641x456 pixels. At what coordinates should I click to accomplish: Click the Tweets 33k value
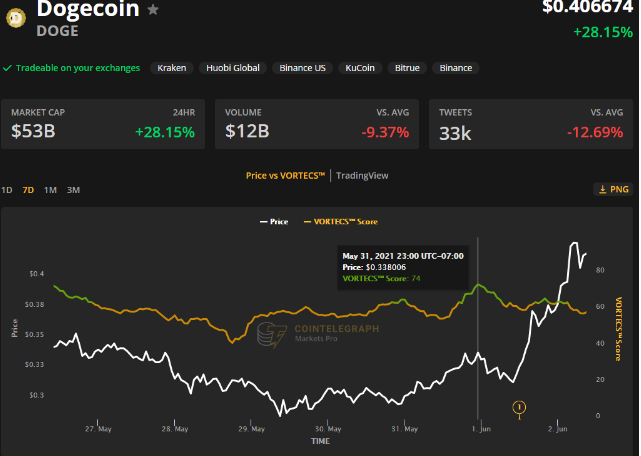pyautogui.click(x=455, y=133)
